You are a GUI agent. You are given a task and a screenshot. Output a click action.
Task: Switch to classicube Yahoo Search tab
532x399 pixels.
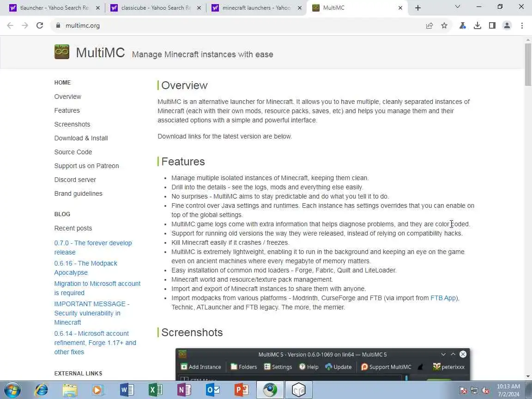pyautogui.click(x=155, y=8)
